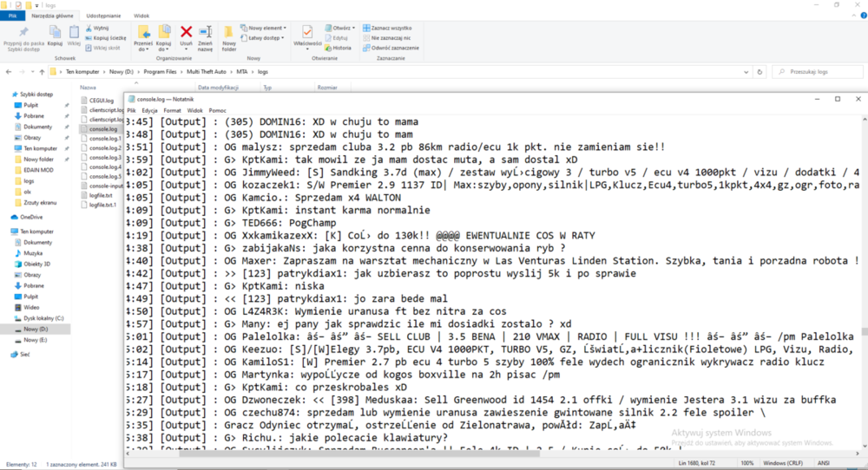Screen dimensions: 868x470
Task: Click Właściwości properties icon
Action: (x=307, y=33)
